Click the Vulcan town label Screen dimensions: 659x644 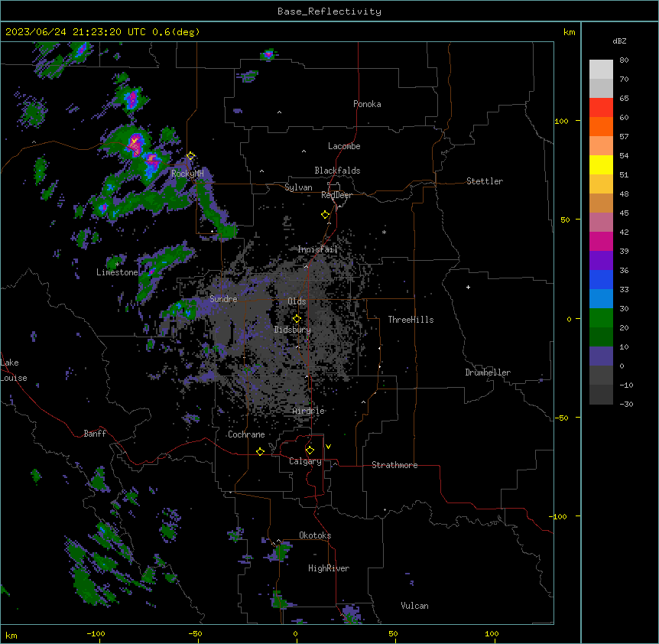(415, 606)
